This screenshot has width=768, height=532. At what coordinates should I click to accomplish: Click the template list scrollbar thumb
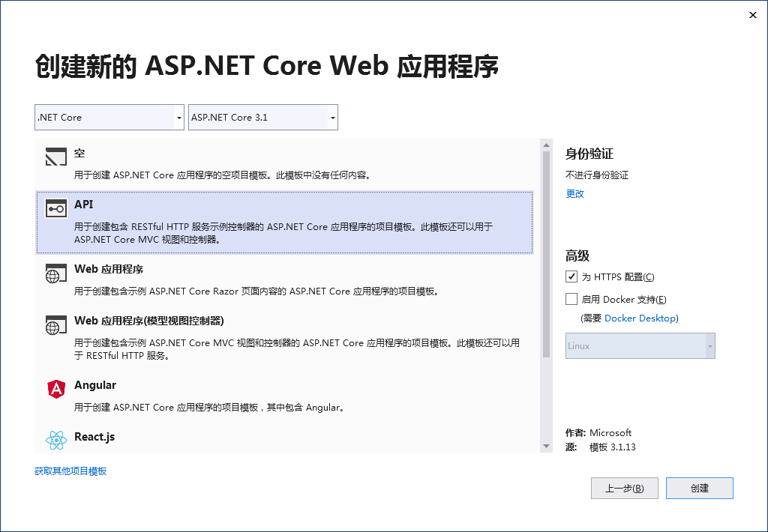click(x=546, y=254)
